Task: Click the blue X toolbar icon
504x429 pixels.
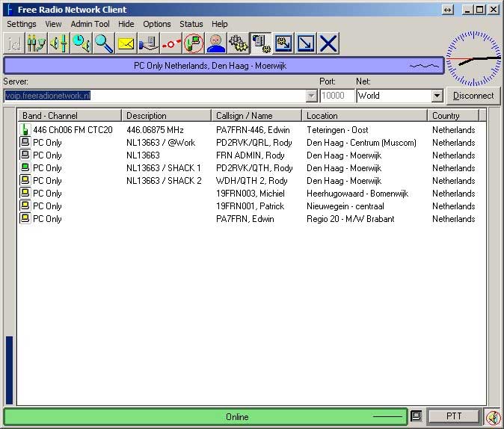Action: click(328, 43)
